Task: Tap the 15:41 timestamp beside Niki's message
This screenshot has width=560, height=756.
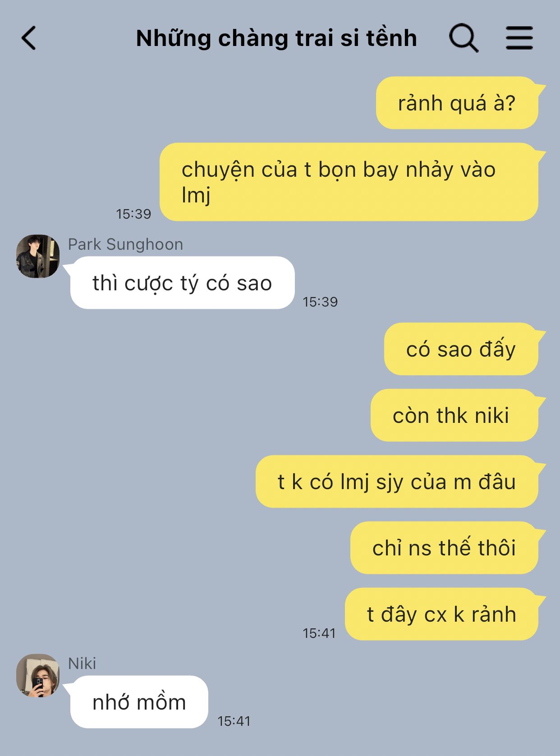Action: 234,721
